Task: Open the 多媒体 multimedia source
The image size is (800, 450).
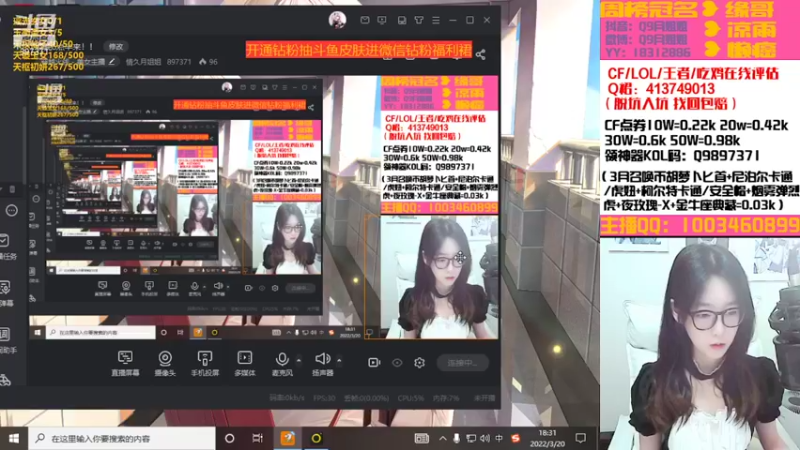Action: [x=245, y=363]
